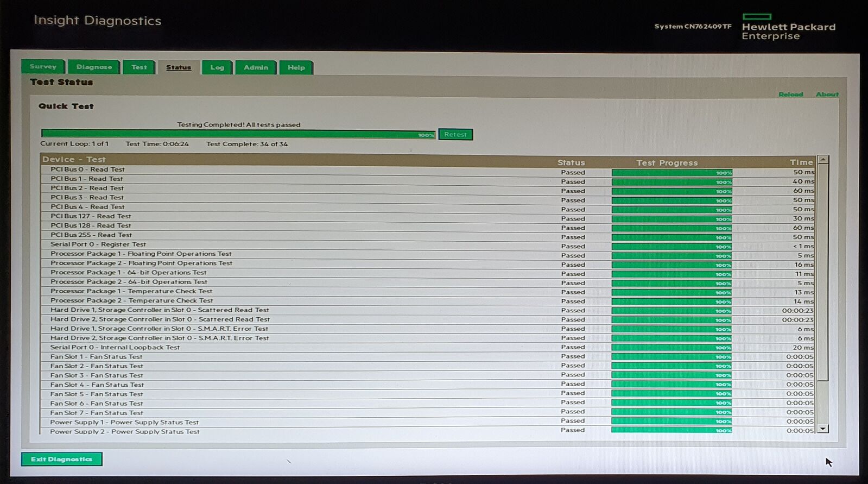Select the Test tab

pos(139,67)
